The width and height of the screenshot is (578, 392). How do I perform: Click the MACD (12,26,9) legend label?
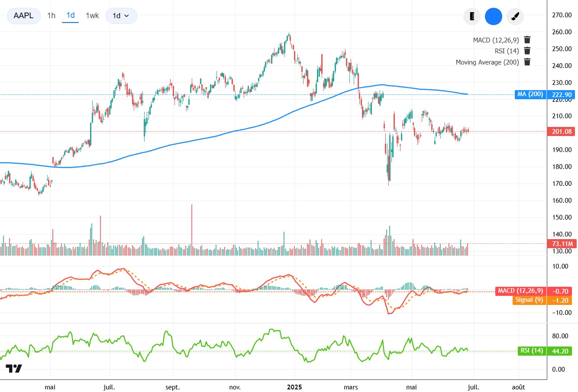coord(496,40)
